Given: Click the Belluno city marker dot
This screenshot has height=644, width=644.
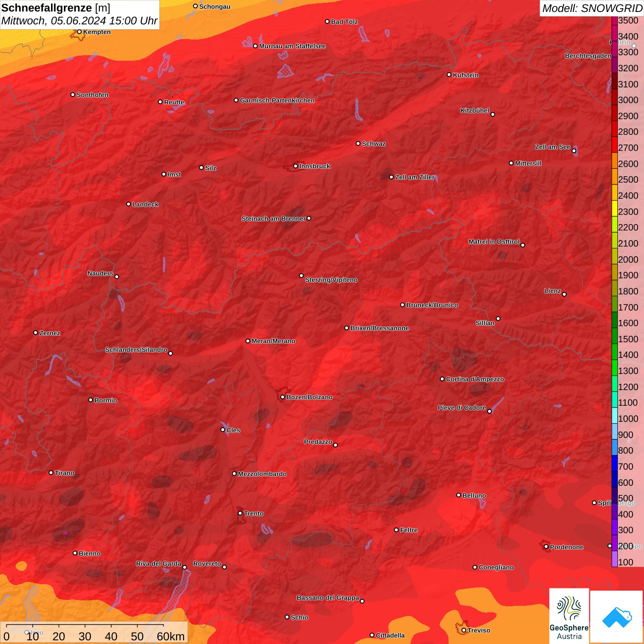Looking at the screenshot, I should [x=458, y=495].
